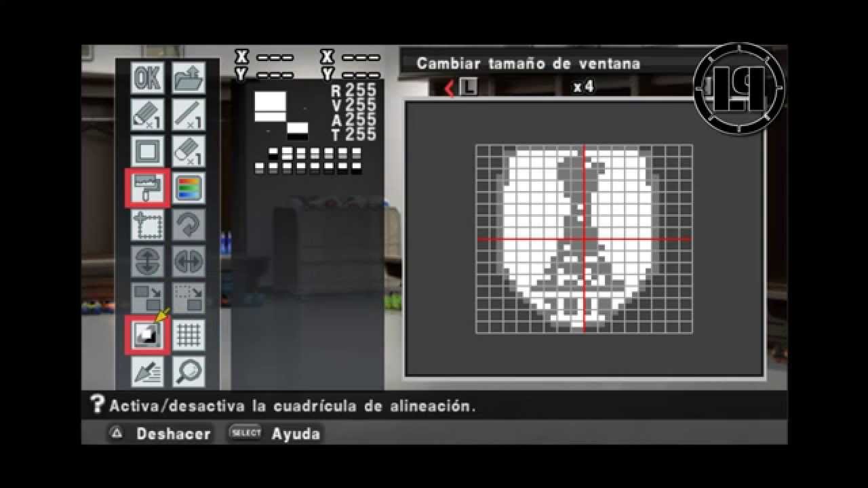Click the copy area icon with solid squares
868x488 pixels.
tap(147, 298)
